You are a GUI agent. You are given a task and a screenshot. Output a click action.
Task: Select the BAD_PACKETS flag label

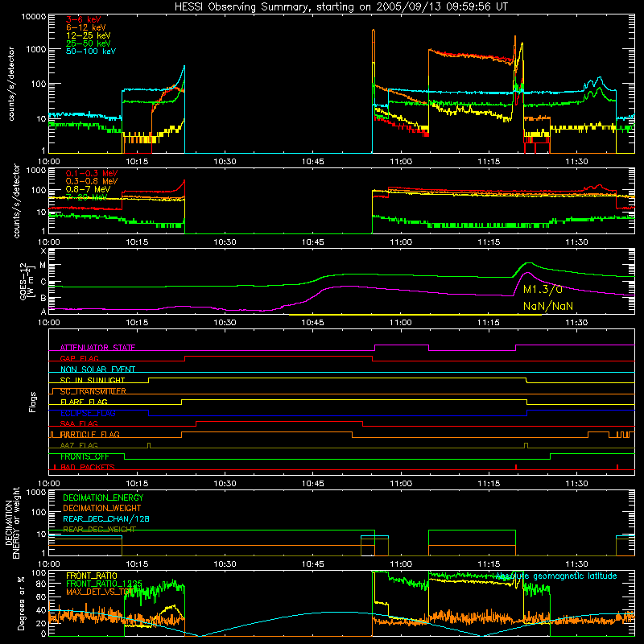(x=88, y=468)
